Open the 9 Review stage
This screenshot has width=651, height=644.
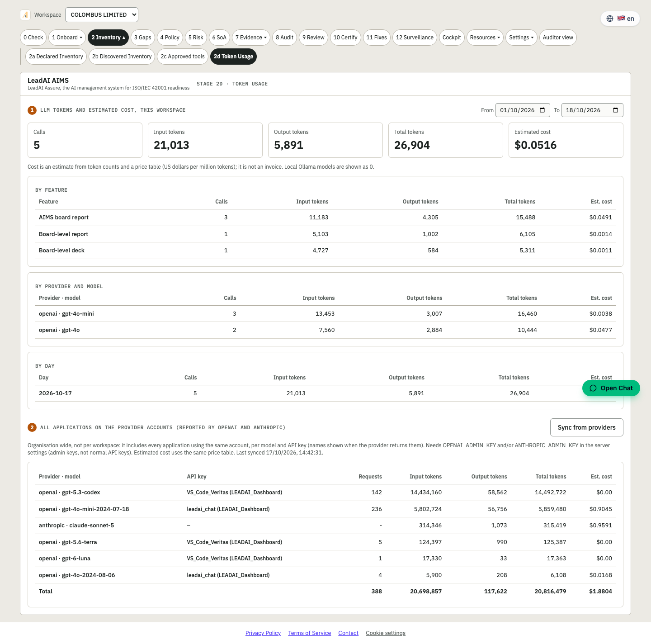[313, 38]
